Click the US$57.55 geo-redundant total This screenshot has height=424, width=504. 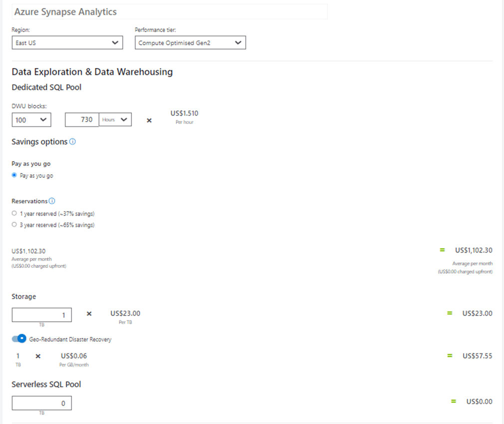click(x=478, y=356)
